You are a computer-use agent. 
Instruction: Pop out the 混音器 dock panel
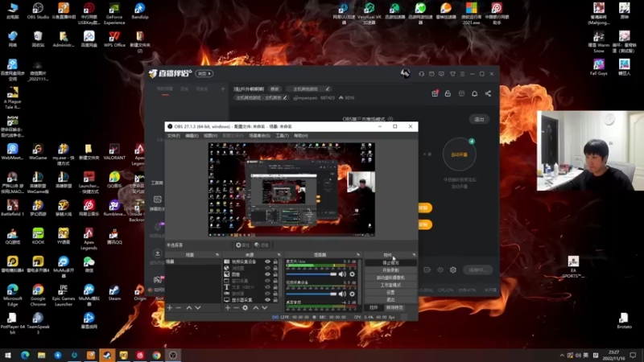pos(358,255)
